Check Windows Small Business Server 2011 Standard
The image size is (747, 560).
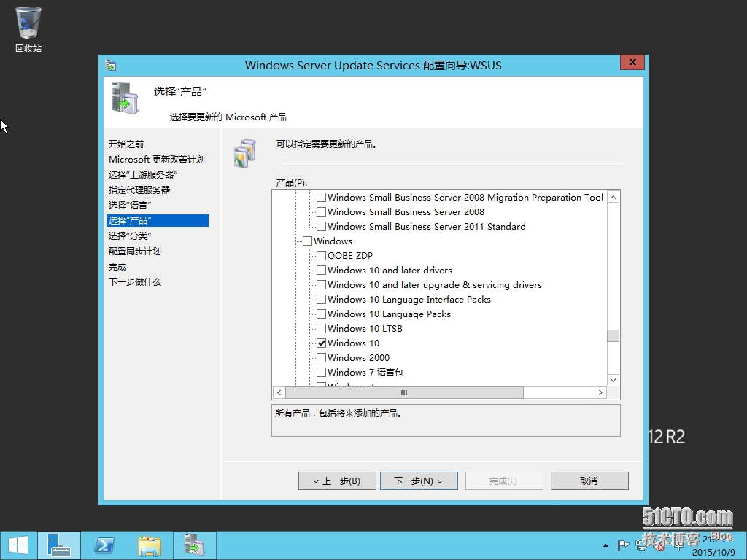[x=321, y=227]
